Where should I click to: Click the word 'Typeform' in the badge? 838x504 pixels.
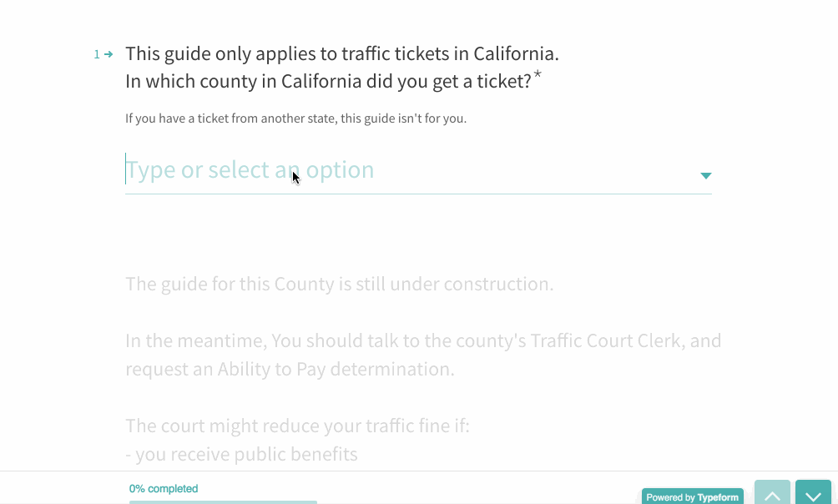[x=718, y=497]
